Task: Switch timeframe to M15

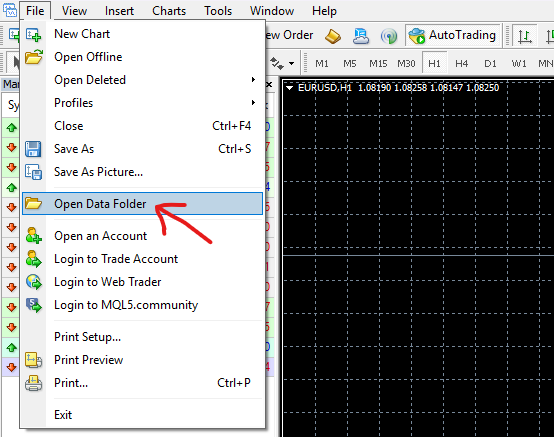Action: tap(378, 64)
